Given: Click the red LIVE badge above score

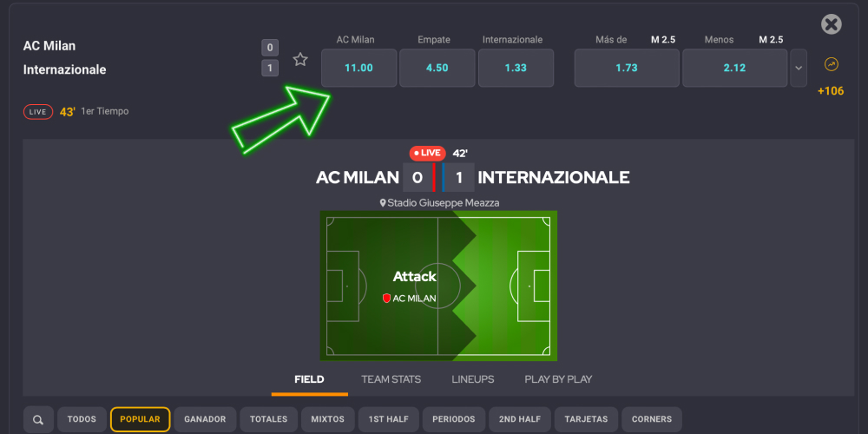Looking at the screenshot, I should pyautogui.click(x=428, y=153).
